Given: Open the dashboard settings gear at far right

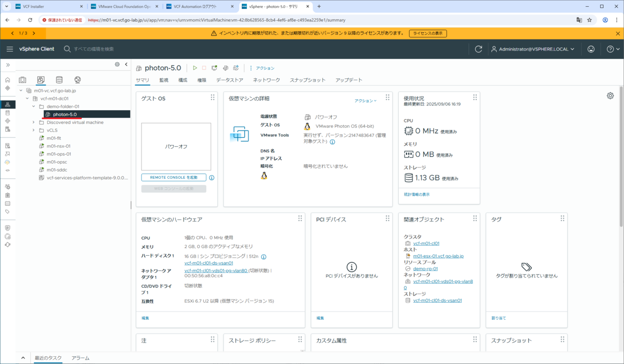Looking at the screenshot, I should (x=610, y=96).
